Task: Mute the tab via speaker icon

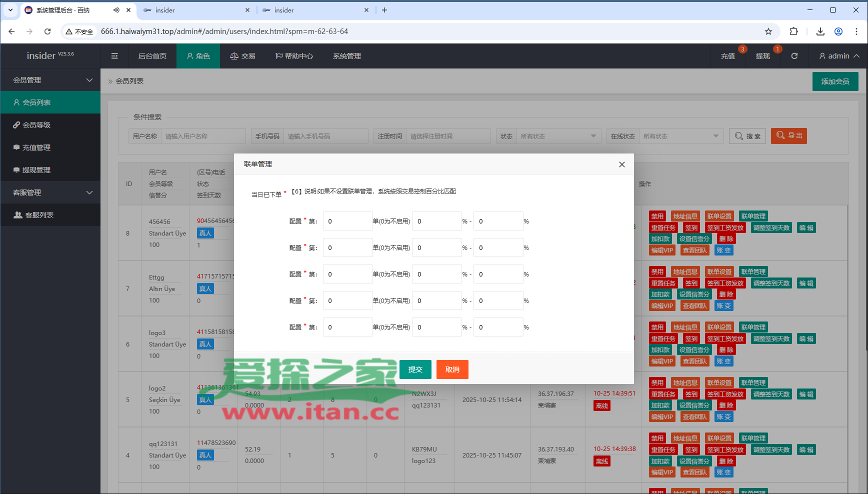Action: [x=116, y=10]
